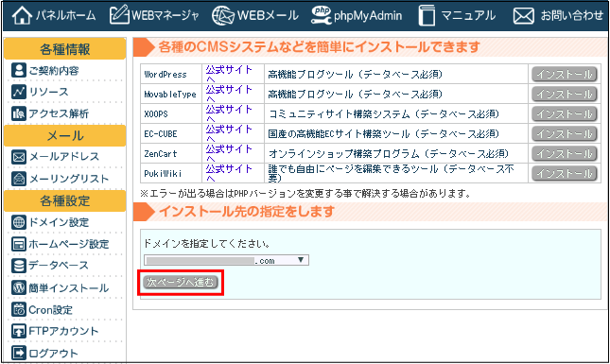Click the 次ページへ進む button
The image size is (610, 364).
point(181,282)
